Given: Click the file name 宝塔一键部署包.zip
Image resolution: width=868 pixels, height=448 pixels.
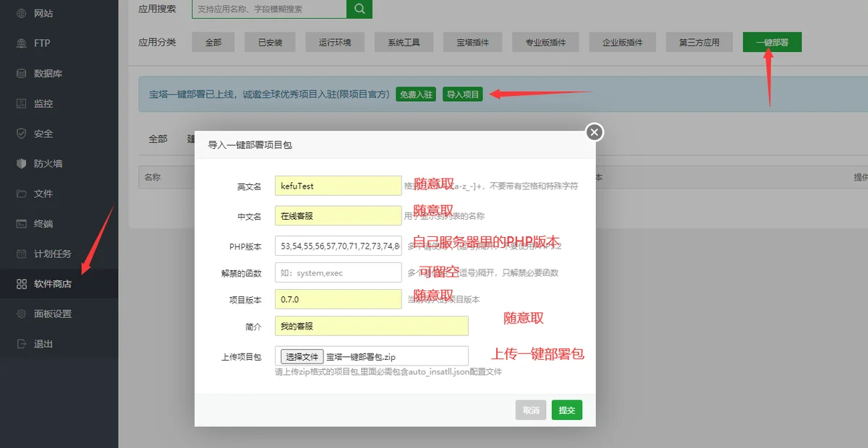Looking at the screenshot, I should (361, 357).
